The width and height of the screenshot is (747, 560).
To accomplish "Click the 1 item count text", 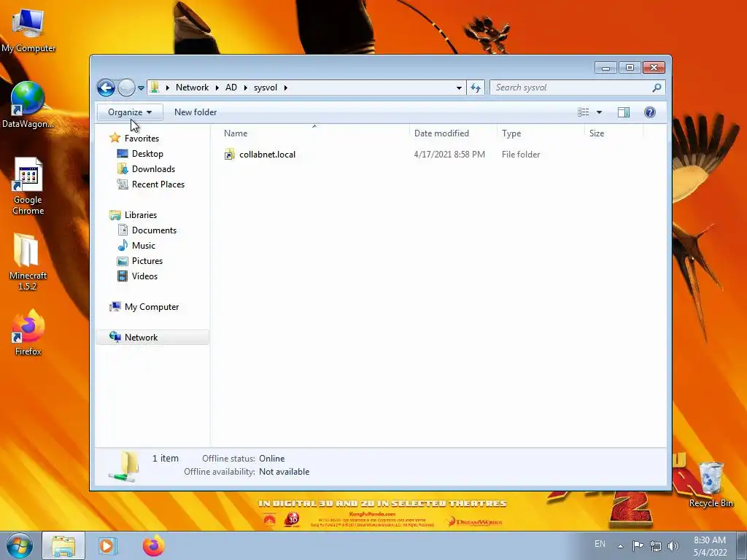I will click(166, 459).
